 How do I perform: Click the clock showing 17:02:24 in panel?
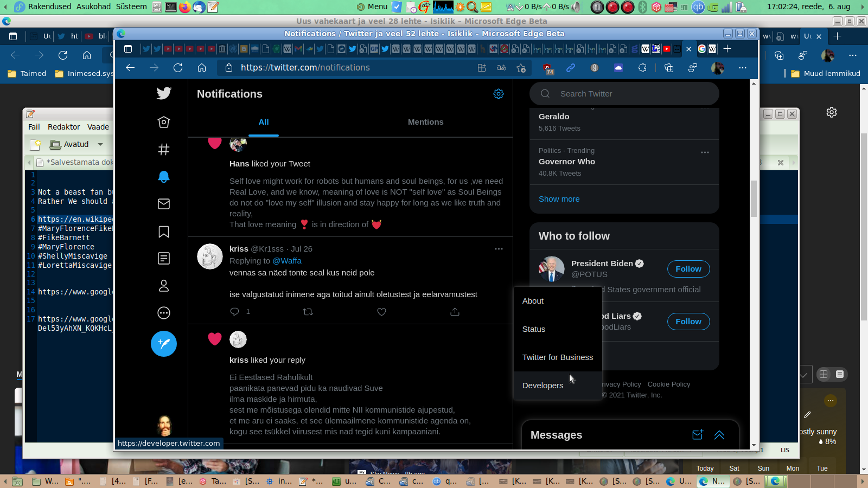pyautogui.click(x=808, y=7)
